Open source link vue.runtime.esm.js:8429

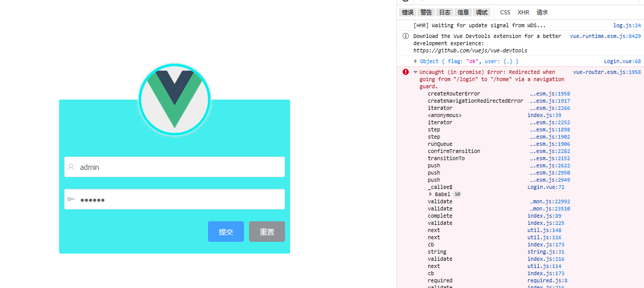point(605,36)
